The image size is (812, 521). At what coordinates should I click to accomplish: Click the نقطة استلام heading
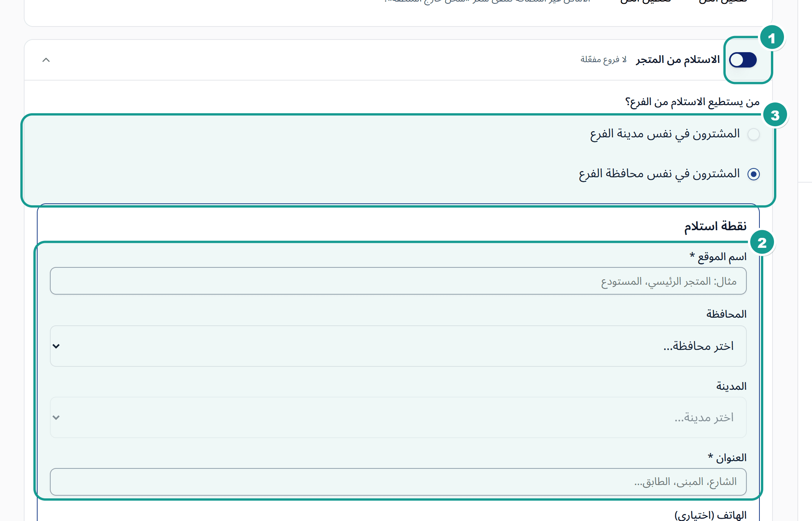point(715,226)
